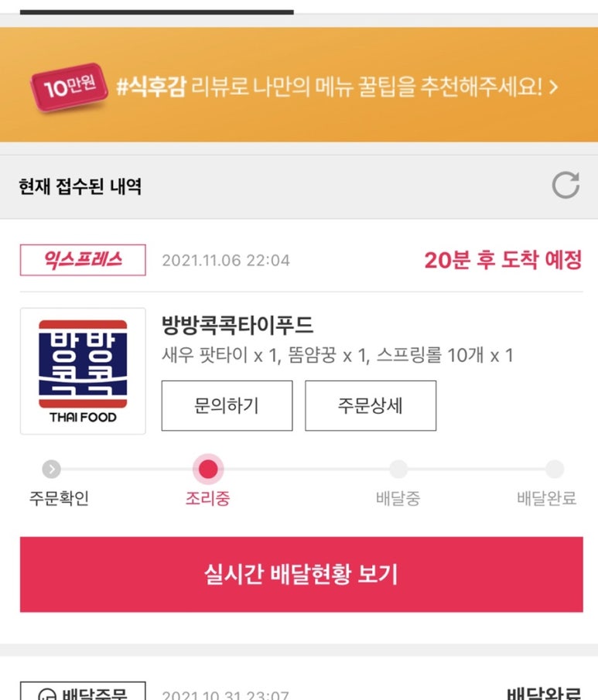Open the 방방콕콕 Thai Food logo thumbnail
The height and width of the screenshot is (700, 598).
click(83, 371)
